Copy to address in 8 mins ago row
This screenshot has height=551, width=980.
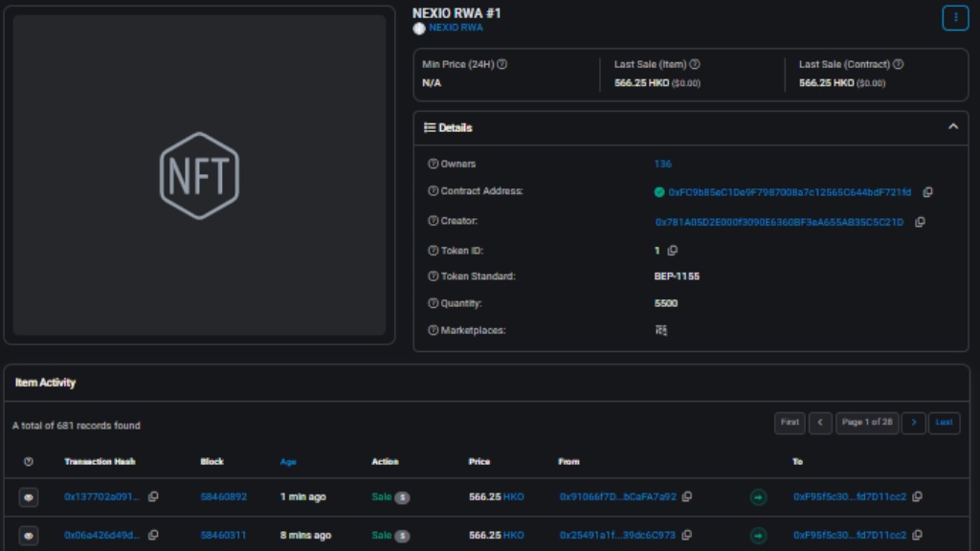coord(918,535)
